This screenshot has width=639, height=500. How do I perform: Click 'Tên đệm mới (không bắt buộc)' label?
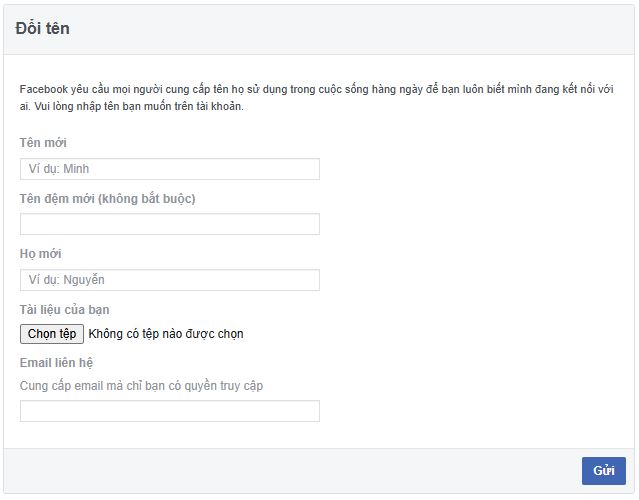(108, 198)
